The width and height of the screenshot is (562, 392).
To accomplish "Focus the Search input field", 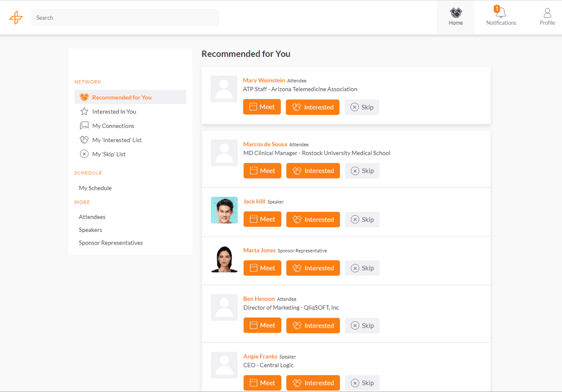I will point(125,18).
